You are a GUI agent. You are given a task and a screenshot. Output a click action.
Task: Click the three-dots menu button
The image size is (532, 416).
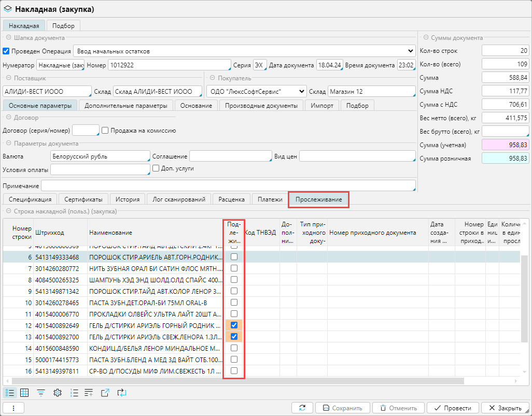coord(13,408)
